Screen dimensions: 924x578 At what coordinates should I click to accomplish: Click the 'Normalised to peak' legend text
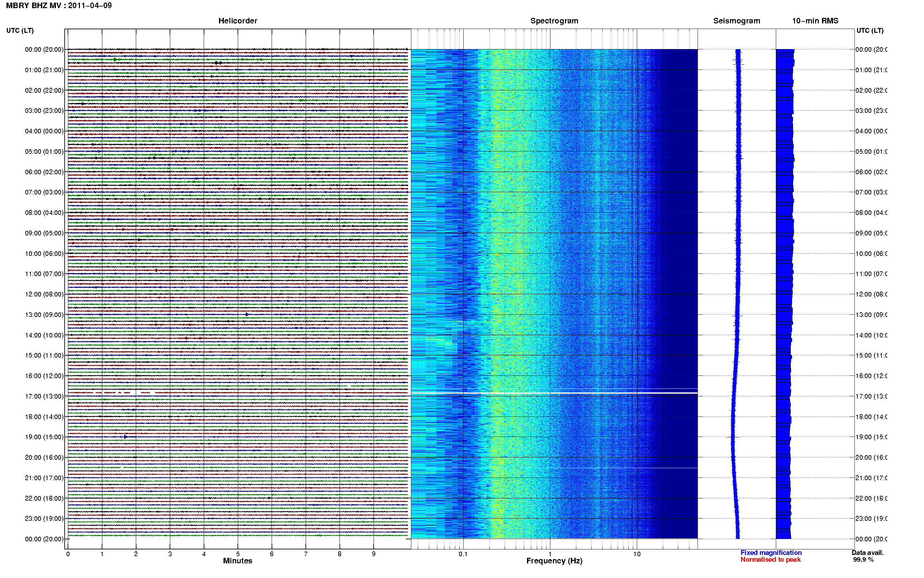point(770,560)
